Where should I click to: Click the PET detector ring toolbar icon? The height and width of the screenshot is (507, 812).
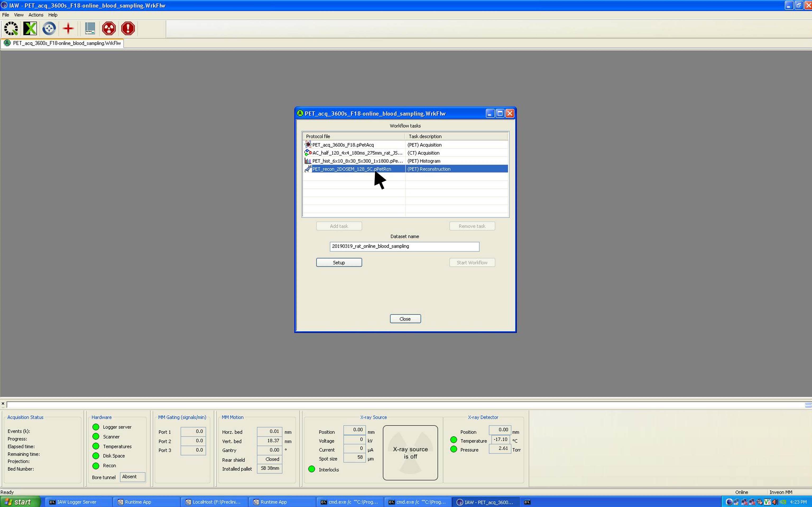11,29
